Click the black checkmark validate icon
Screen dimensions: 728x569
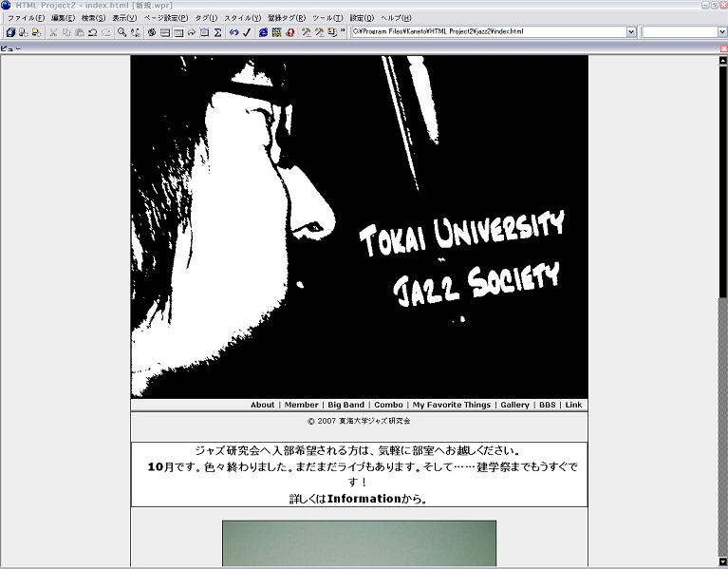pos(247,32)
